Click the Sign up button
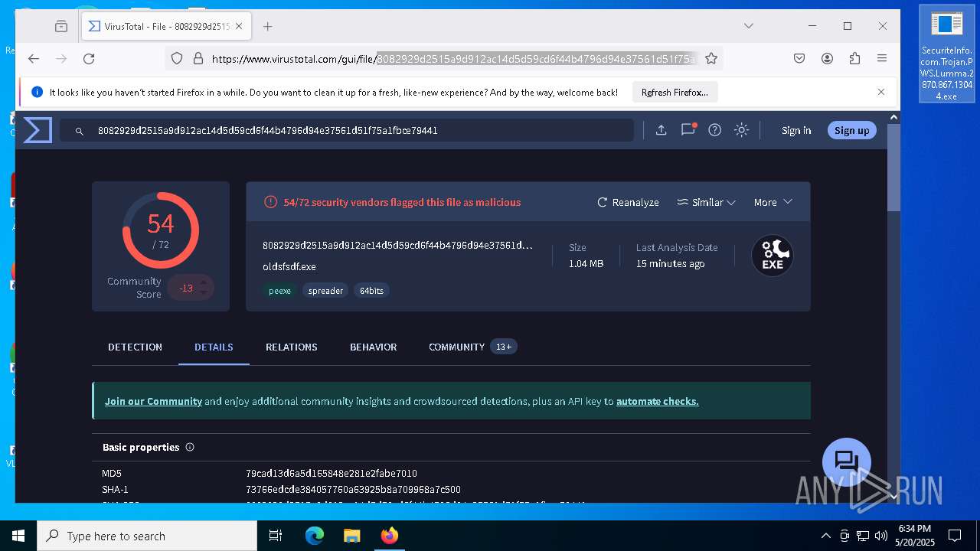This screenshot has width=980, height=551. 852,130
